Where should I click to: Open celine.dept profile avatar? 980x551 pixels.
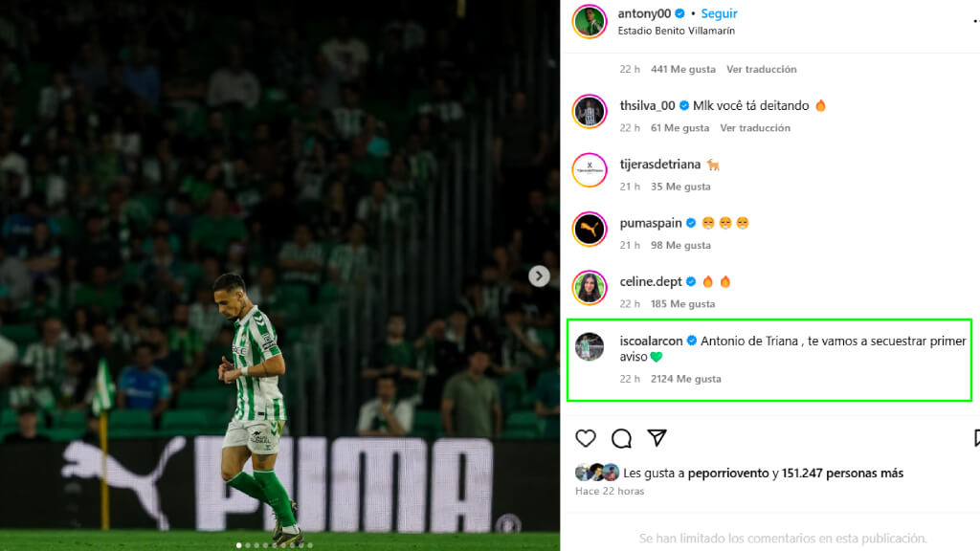pyautogui.click(x=590, y=288)
